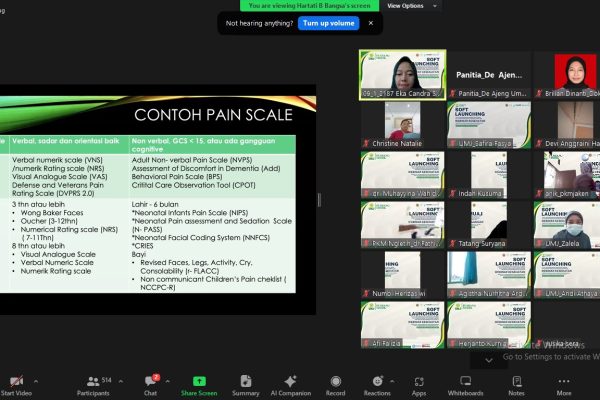Select Devi Anggraini's video tile
600x400 pixels.
point(567,125)
